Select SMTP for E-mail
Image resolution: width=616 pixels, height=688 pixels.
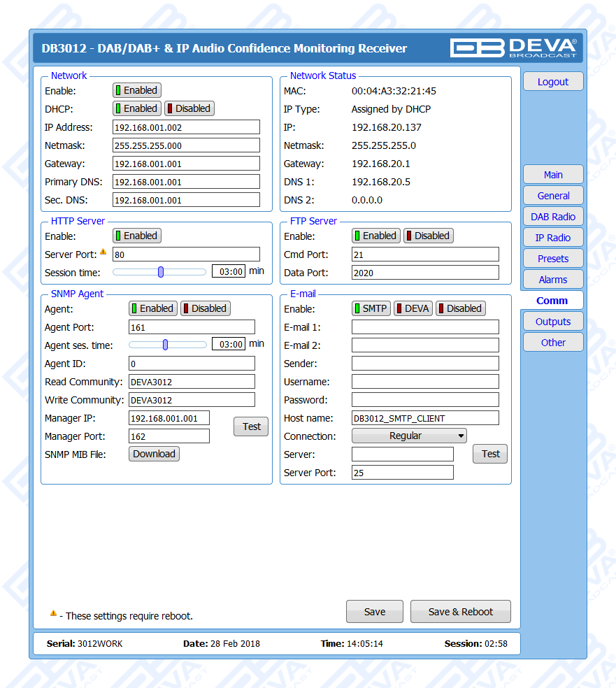tap(371, 308)
